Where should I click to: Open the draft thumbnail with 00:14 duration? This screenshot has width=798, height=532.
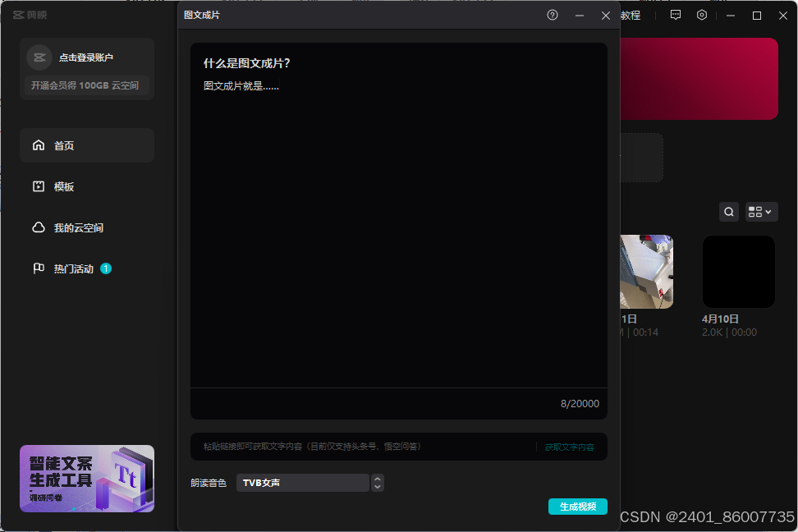647,272
